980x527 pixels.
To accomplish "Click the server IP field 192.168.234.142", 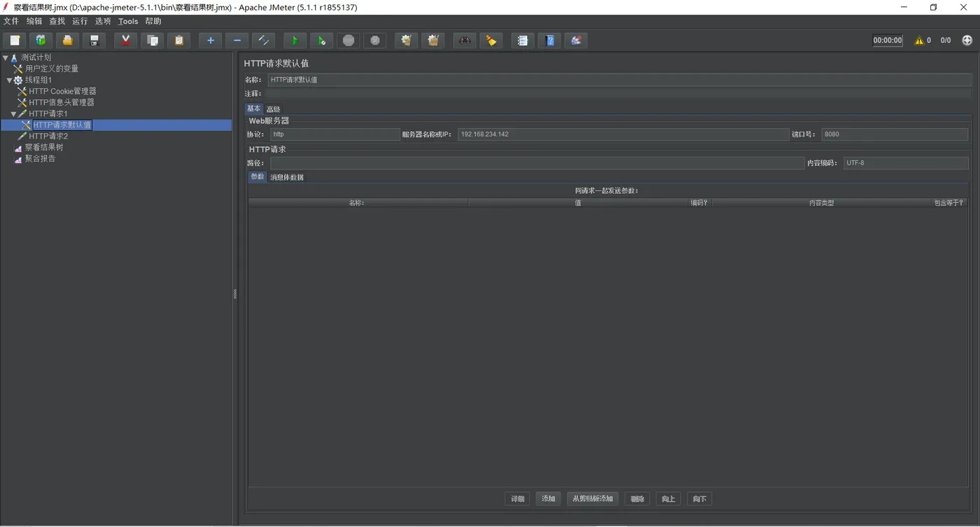I will point(623,134).
